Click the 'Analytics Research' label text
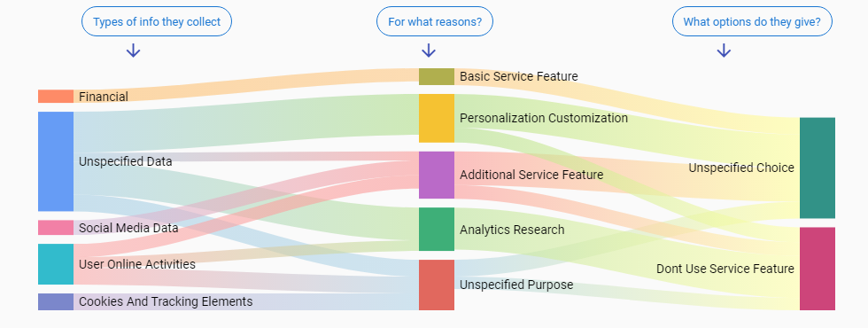The width and height of the screenshot is (868, 328). [512, 230]
